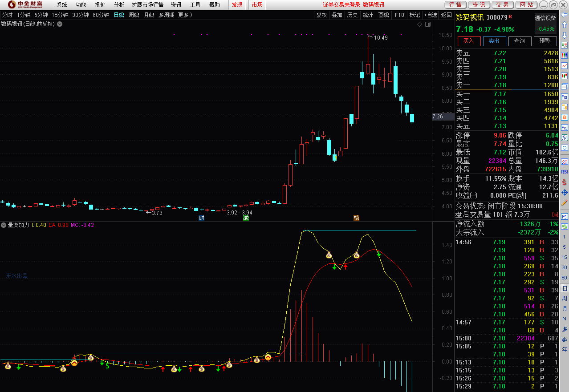569x392 pixels.
Task: Click the 返回 back button
Action: [x=447, y=15]
